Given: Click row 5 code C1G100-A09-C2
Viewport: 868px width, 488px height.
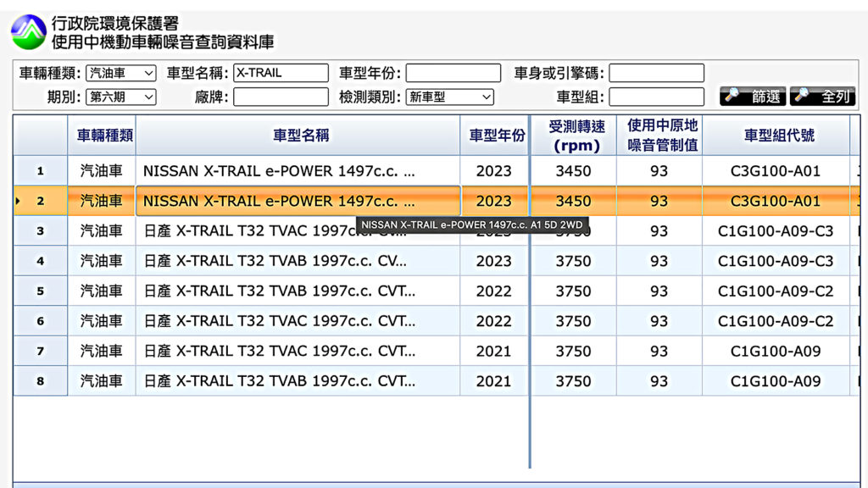Looking at the screenshot, I should [x=776, y=291].
